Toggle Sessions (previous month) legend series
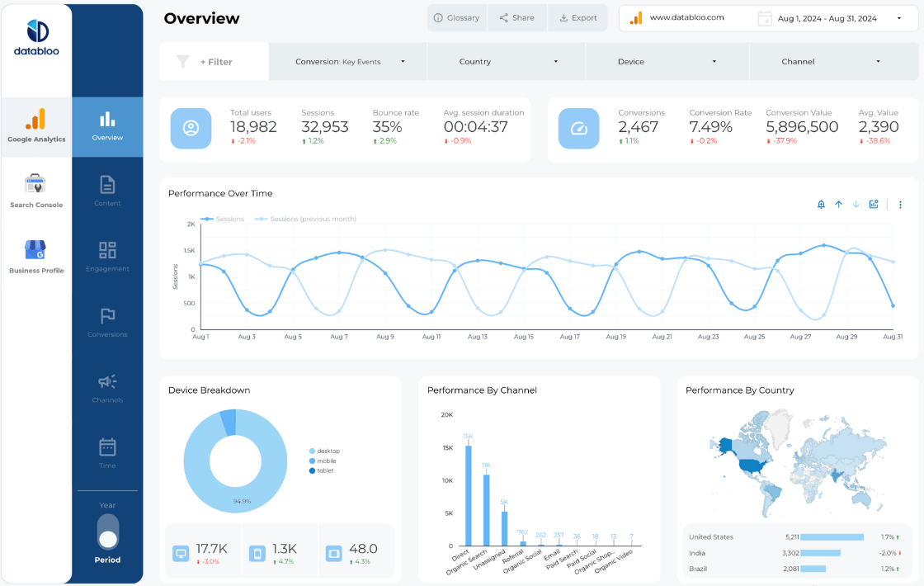 coord(305,219)
